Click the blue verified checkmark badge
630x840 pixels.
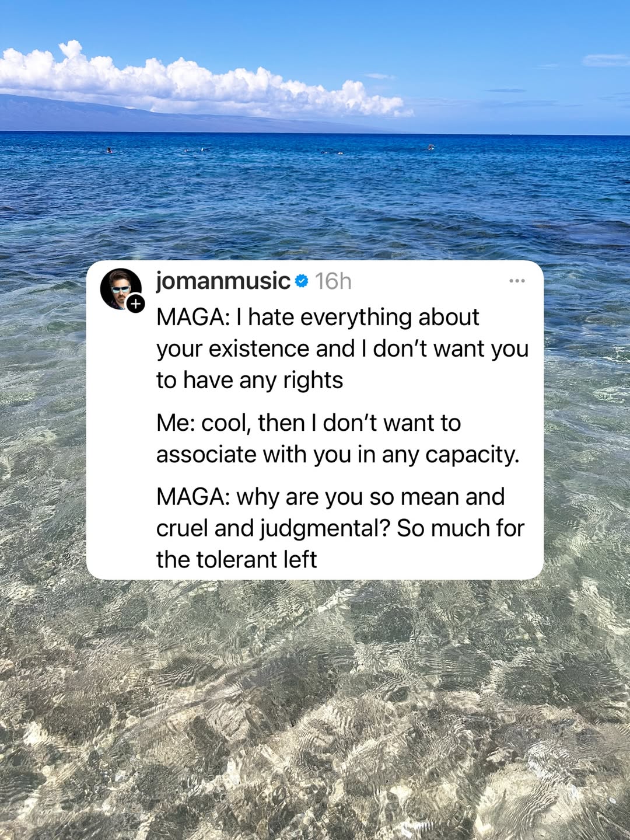point(302,281)
